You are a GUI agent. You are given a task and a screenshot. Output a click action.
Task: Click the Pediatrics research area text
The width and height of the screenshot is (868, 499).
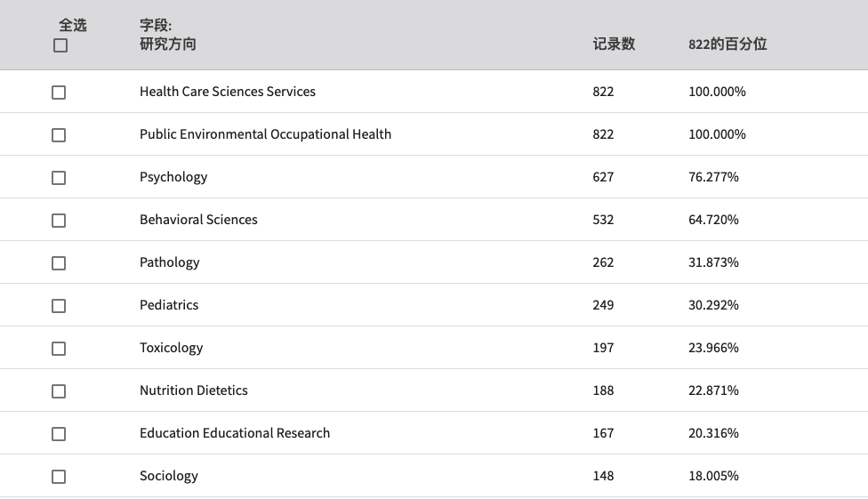[x=169, y=304]
